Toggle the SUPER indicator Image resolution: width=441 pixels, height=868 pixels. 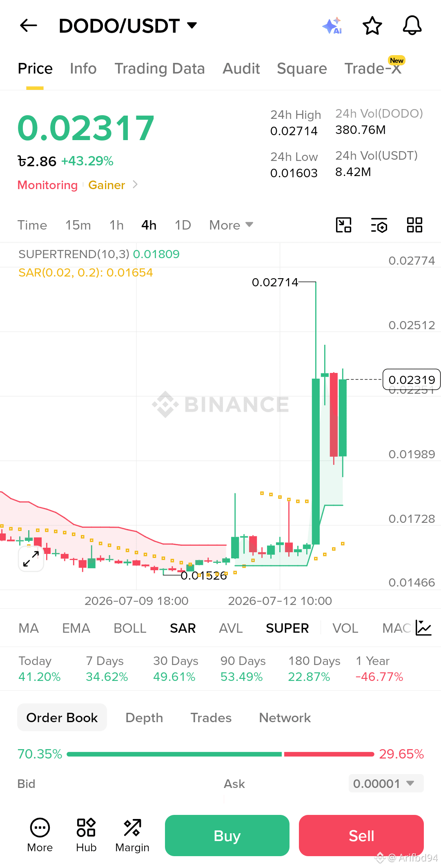coord(287,628)
